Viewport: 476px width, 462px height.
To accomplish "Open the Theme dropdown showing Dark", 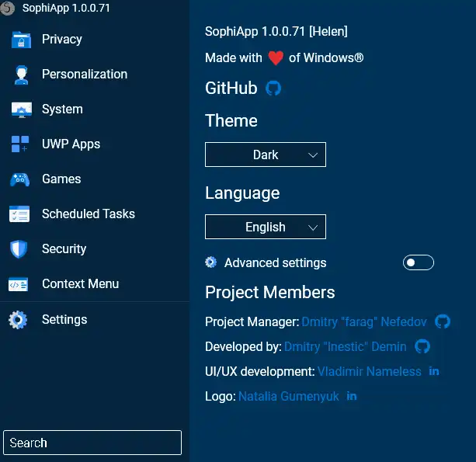I will coord(266,155).
